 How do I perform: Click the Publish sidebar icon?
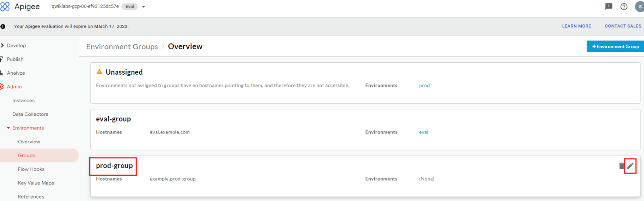pyautogui.click(x=1, y=59)
